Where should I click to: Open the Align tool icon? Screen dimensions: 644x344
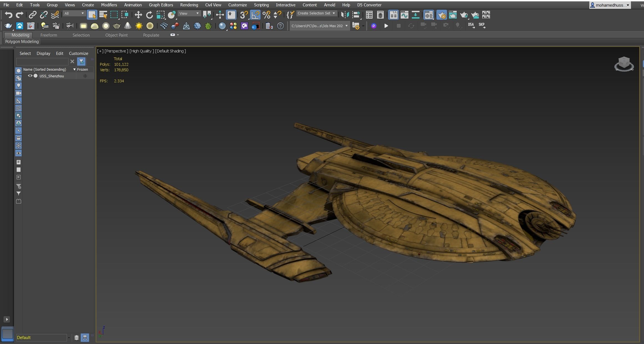(356, 15)
